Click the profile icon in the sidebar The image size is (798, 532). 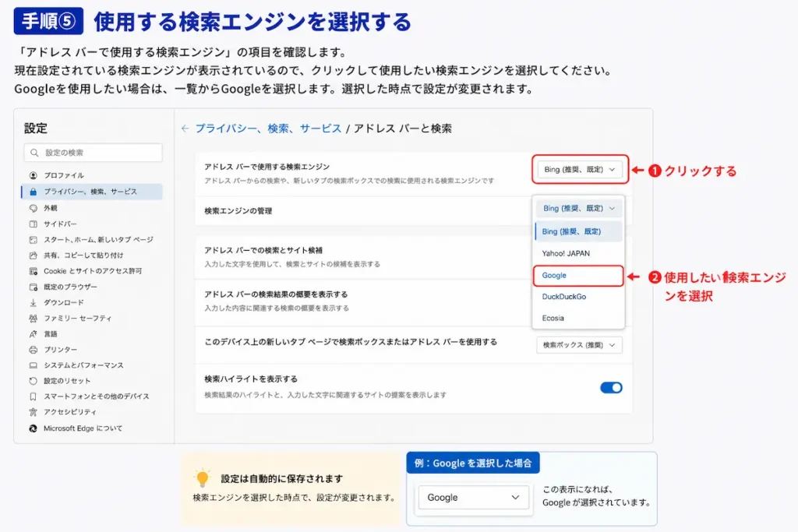pos(33,175)
